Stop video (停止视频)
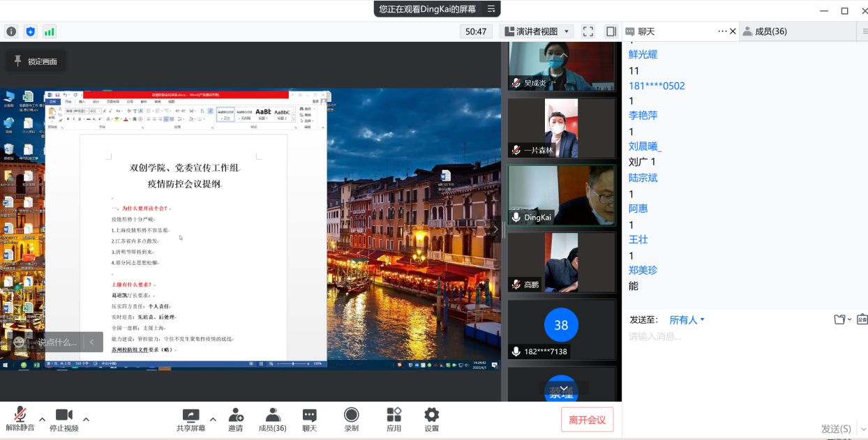Screen dimensions: 868x440 (x=63, y=420)
